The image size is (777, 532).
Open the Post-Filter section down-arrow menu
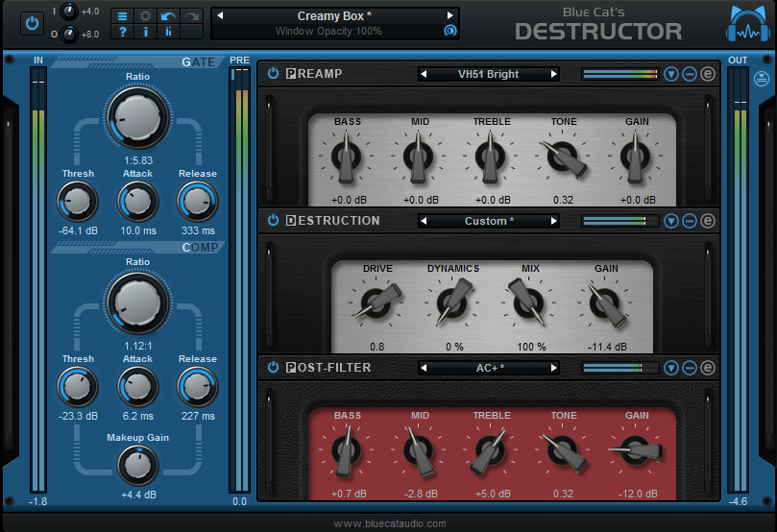point(671,368)
